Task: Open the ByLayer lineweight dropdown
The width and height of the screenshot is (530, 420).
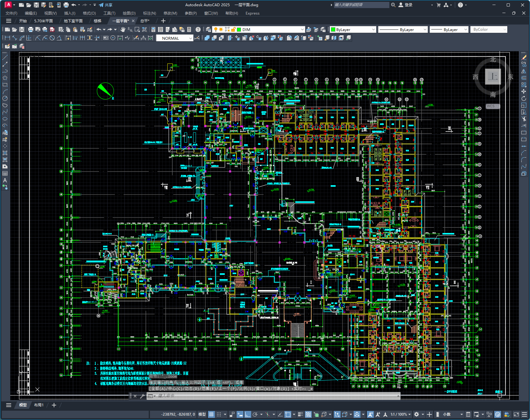Action: point(465,29)
